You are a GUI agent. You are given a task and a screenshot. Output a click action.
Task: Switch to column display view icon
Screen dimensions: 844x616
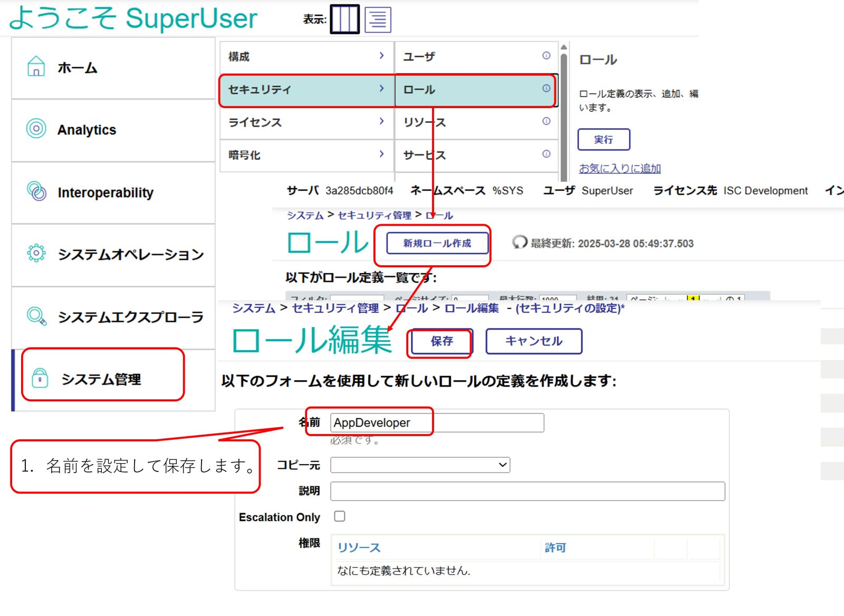click(x=344, y=20)
